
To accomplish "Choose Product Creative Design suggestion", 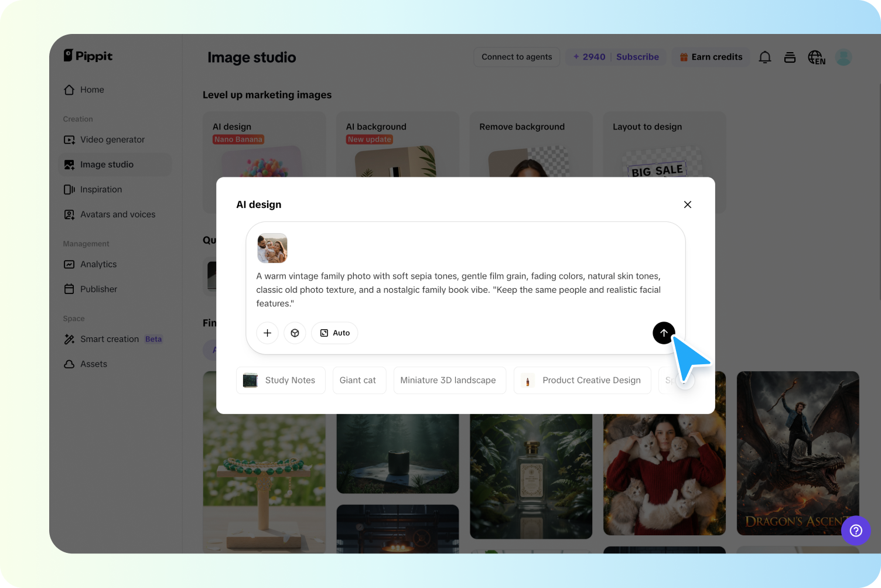I will (582, 380).
